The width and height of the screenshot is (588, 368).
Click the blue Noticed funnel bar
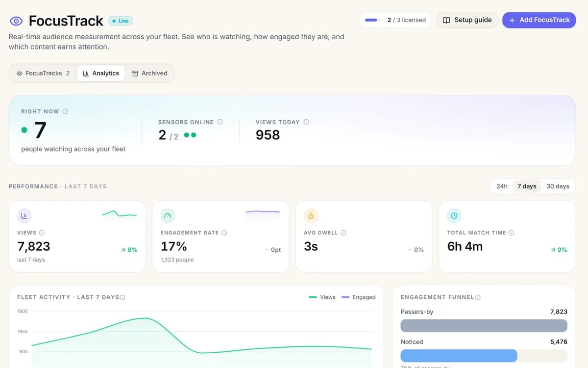pyautogui.click(x=459, y=356)
